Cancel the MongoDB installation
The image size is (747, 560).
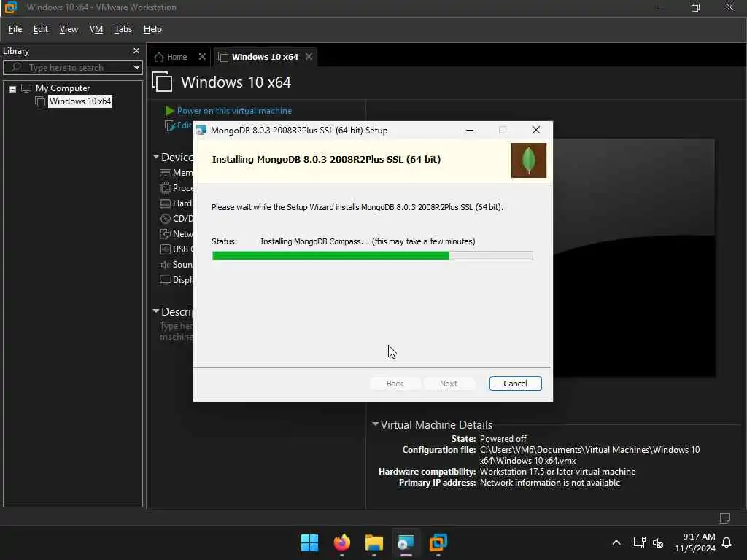point(515,384)
